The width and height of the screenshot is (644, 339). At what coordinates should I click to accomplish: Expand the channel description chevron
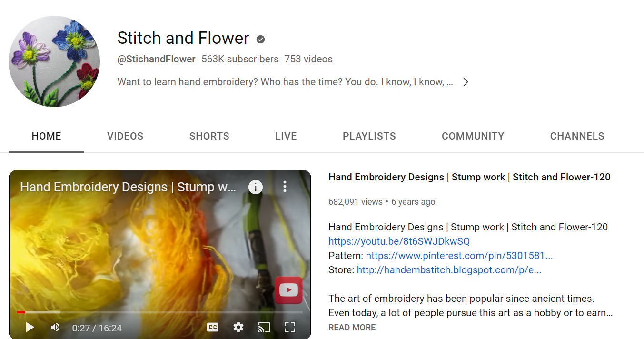click(466, 82)
